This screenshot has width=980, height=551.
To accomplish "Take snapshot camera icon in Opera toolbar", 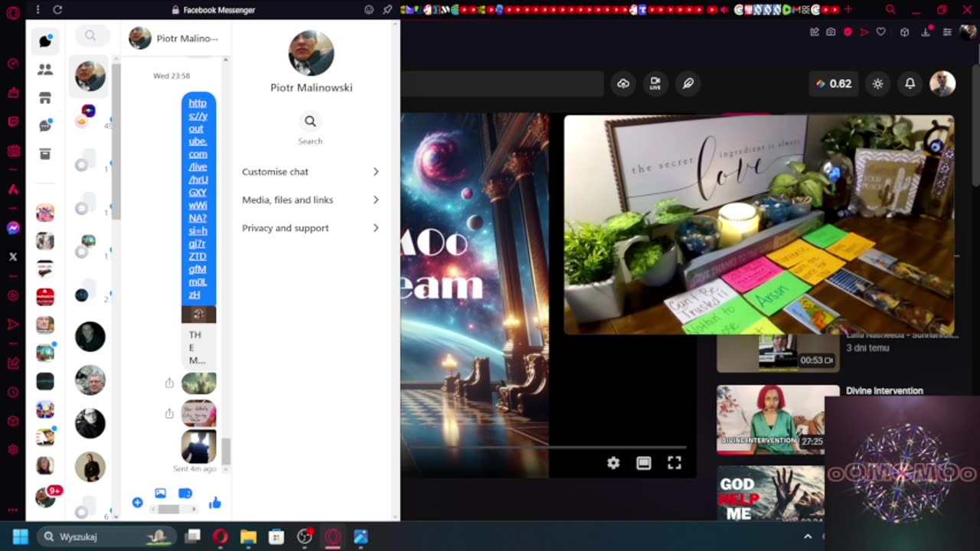I will (831, 32).
